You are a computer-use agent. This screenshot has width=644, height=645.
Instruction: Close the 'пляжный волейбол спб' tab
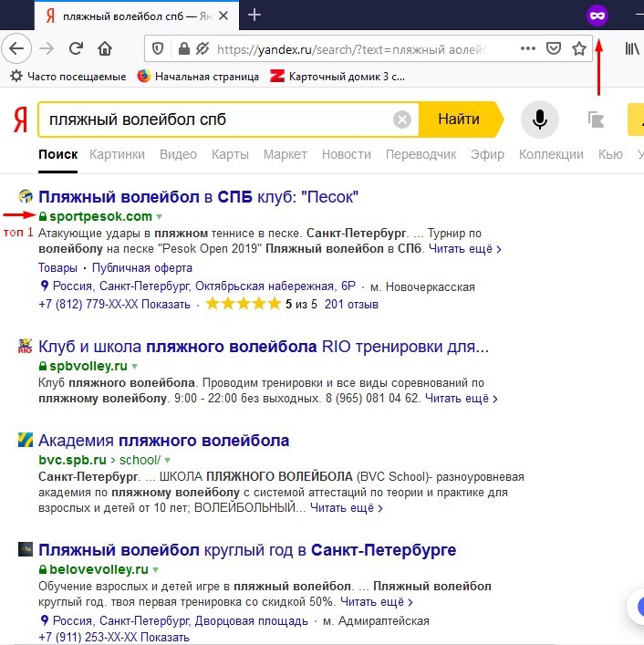(x=223, y=16)
